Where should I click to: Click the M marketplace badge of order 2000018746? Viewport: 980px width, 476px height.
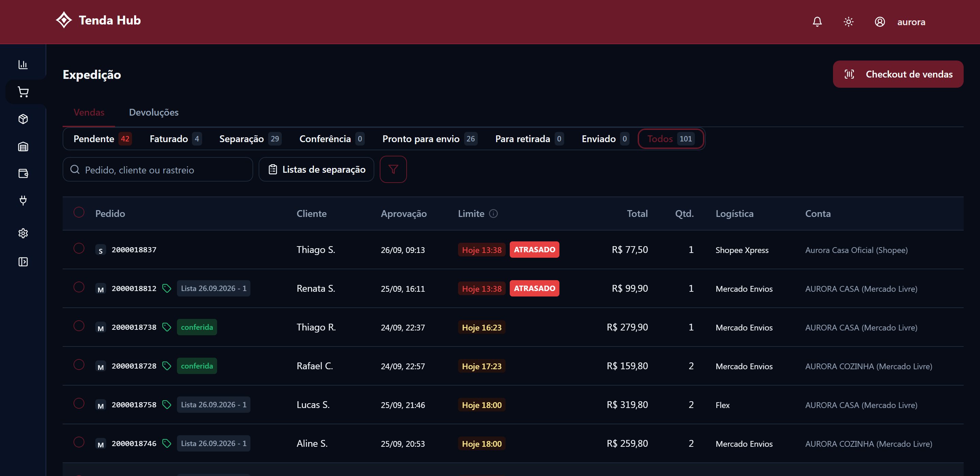[x=100, y=444]
